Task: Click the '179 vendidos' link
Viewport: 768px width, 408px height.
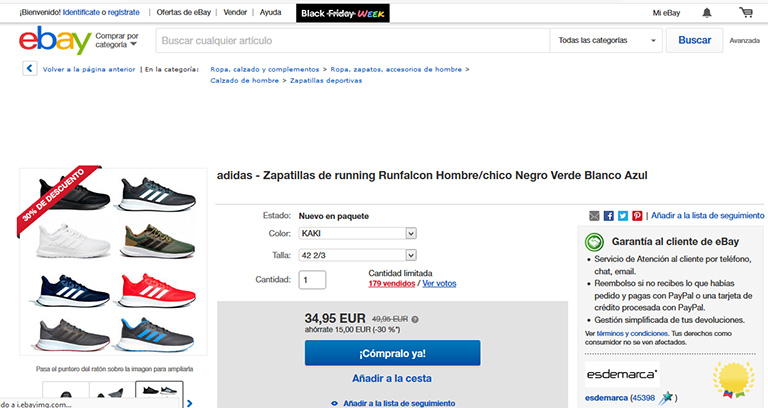Action: click(392, 283)
